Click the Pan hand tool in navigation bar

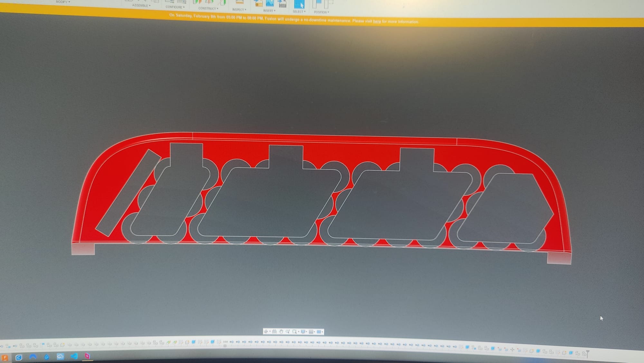tap(281, 331)
